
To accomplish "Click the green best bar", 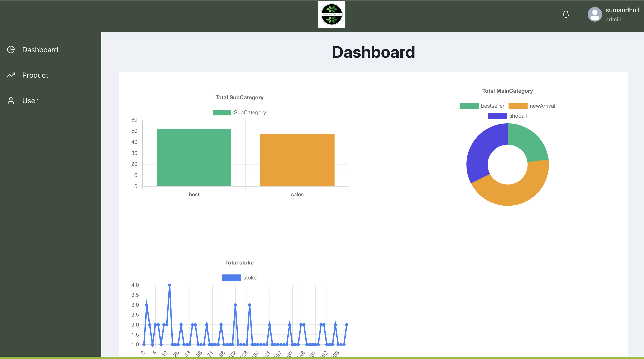I will (194, 157).
